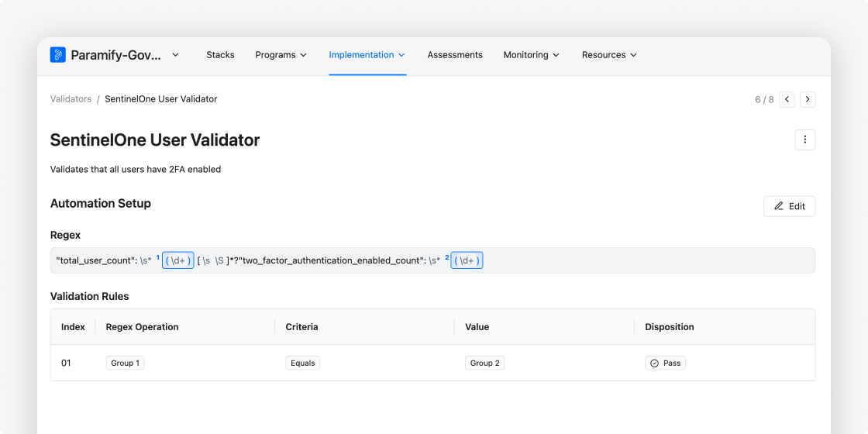Click the Group 1 regex operation tag
This screenshot has height=434, width=868.
125,363
